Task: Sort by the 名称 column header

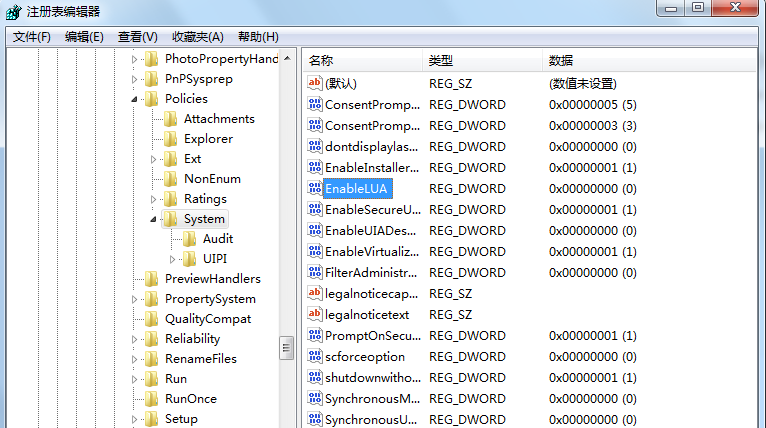Action: point(362,61)
